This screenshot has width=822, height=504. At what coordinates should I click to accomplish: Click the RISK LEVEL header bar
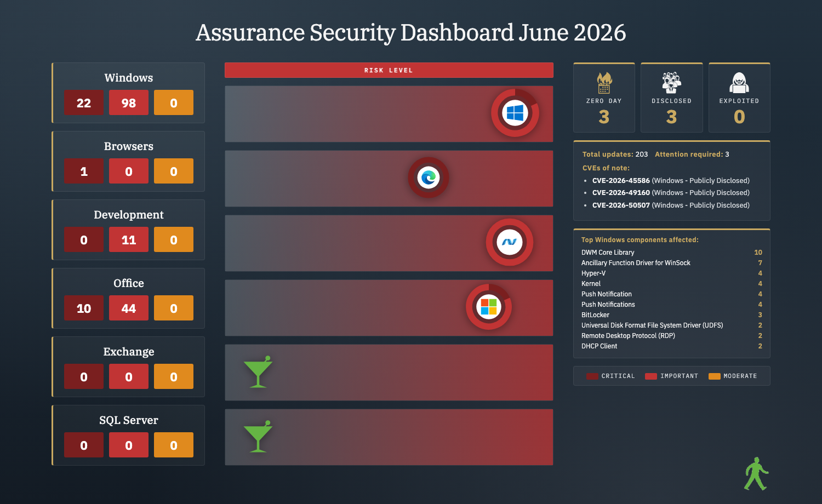(389, 70)
